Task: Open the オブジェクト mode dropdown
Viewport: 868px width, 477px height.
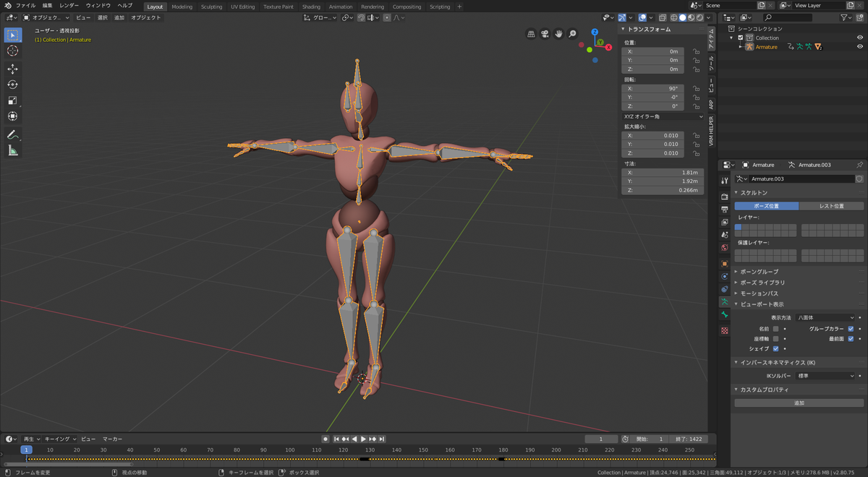Action: coord(46,17)
